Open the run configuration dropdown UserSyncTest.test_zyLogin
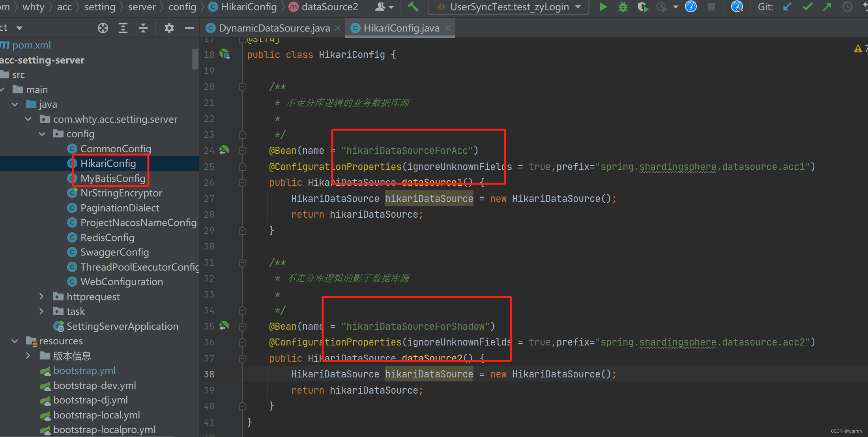The width and height of the screenshot is (868, 437). (509, 7)
